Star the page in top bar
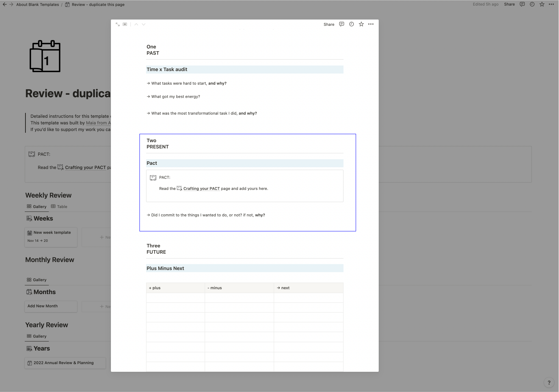Screen dimensions: 559x392 tap(542, 5)
